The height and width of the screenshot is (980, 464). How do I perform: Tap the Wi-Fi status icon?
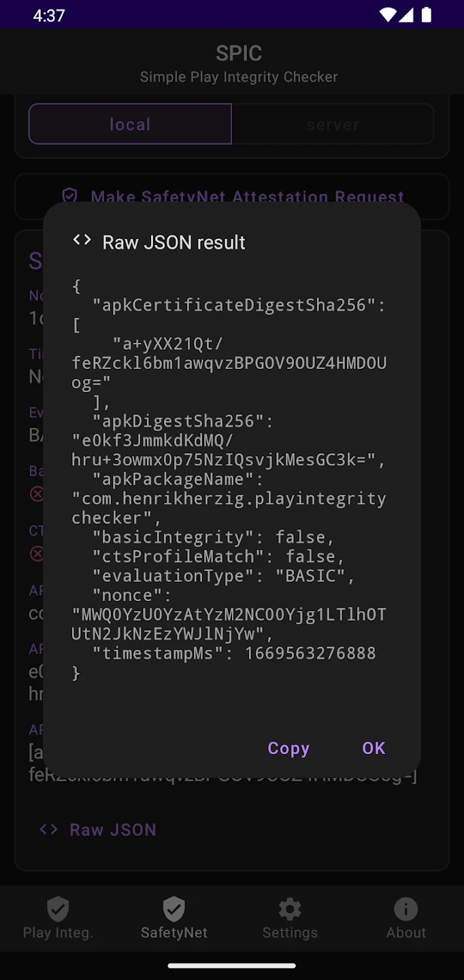click(388, 14)
